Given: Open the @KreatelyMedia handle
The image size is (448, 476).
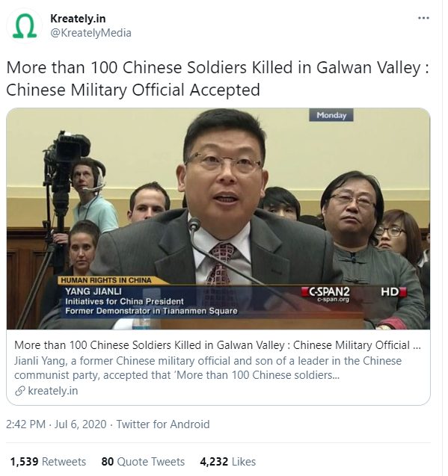Looking at the screenshot, I should pos(91,33).
